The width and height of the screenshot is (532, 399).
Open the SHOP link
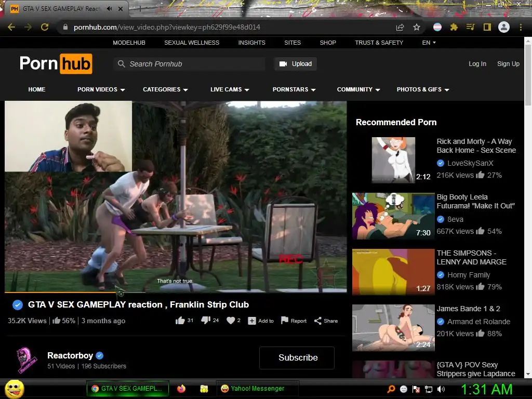328,43
